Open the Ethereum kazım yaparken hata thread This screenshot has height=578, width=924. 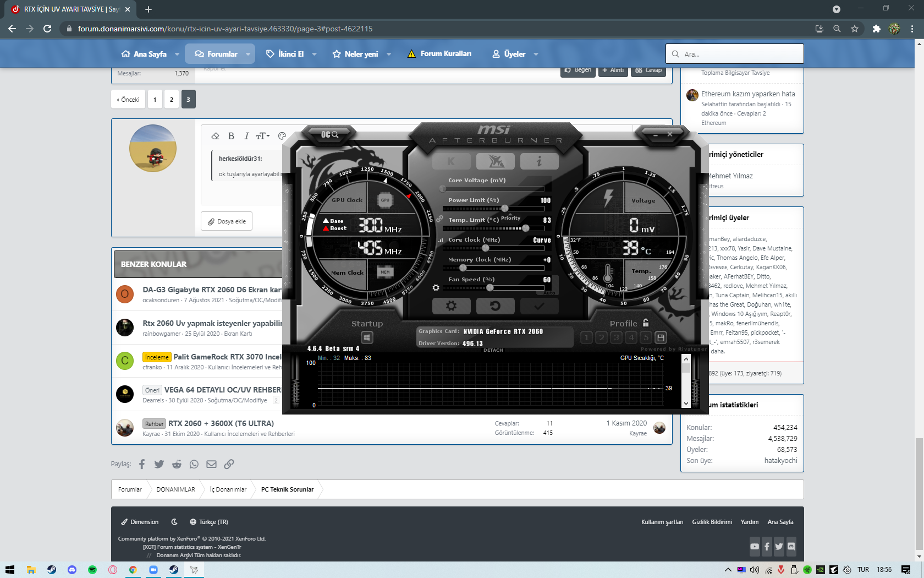tap(748, 94)
